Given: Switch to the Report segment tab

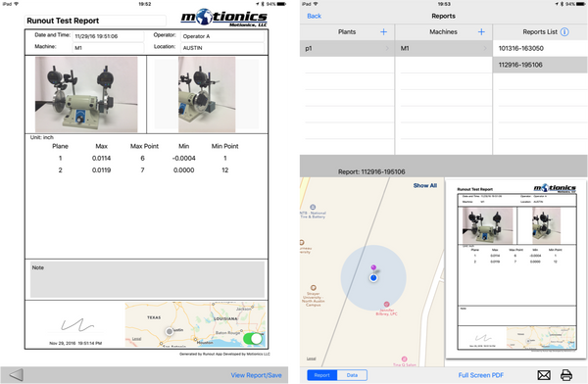Looking at the screenshot, I should click(x=321, y=375).
